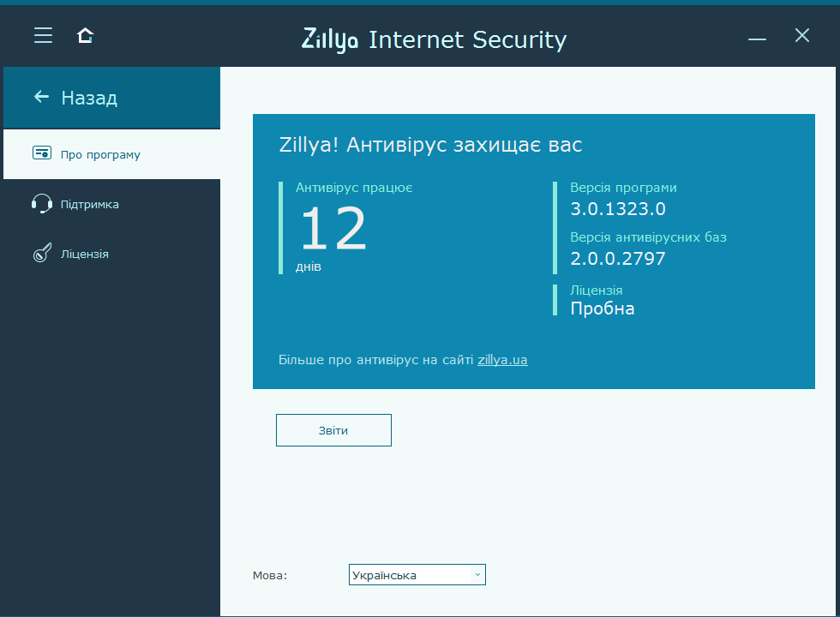Click the Підтримка headset icon
Viewport: 840px width, 617px height.
42,204
